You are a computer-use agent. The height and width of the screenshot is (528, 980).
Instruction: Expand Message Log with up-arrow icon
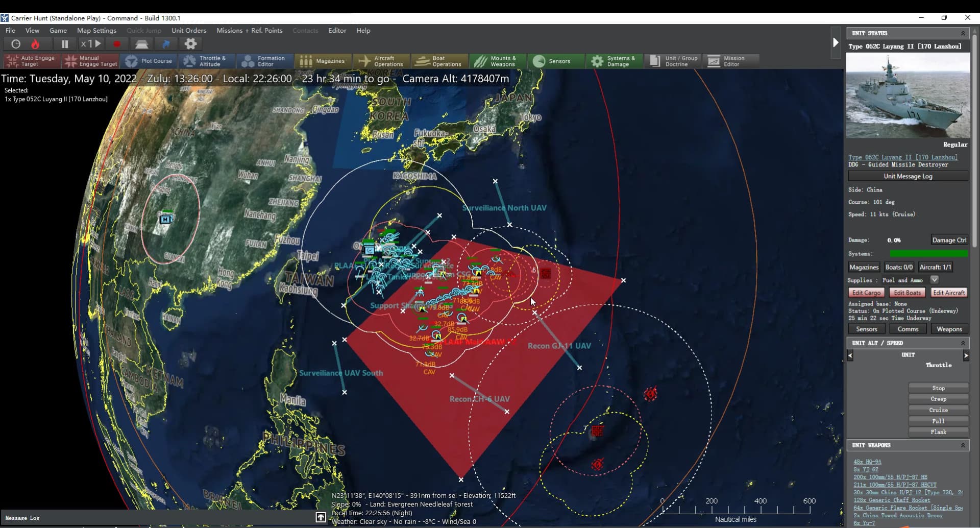(321, 517)
